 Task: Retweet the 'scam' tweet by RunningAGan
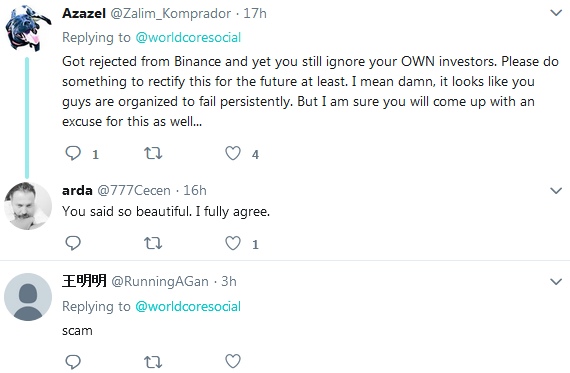pos(153,362)
